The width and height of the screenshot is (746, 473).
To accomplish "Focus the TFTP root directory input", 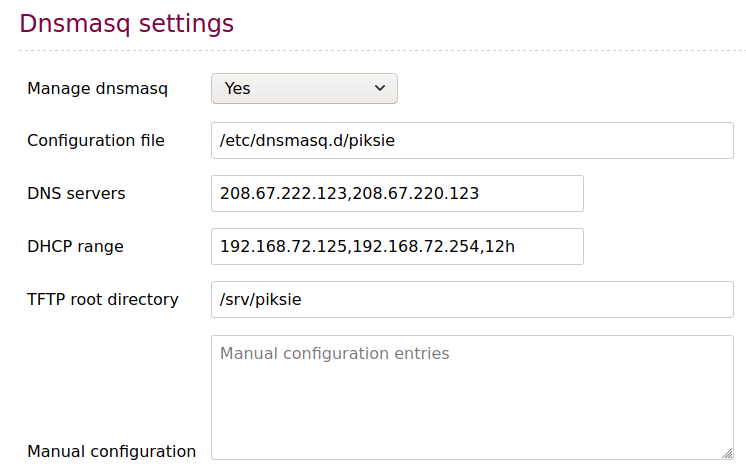I will (472, 300).
